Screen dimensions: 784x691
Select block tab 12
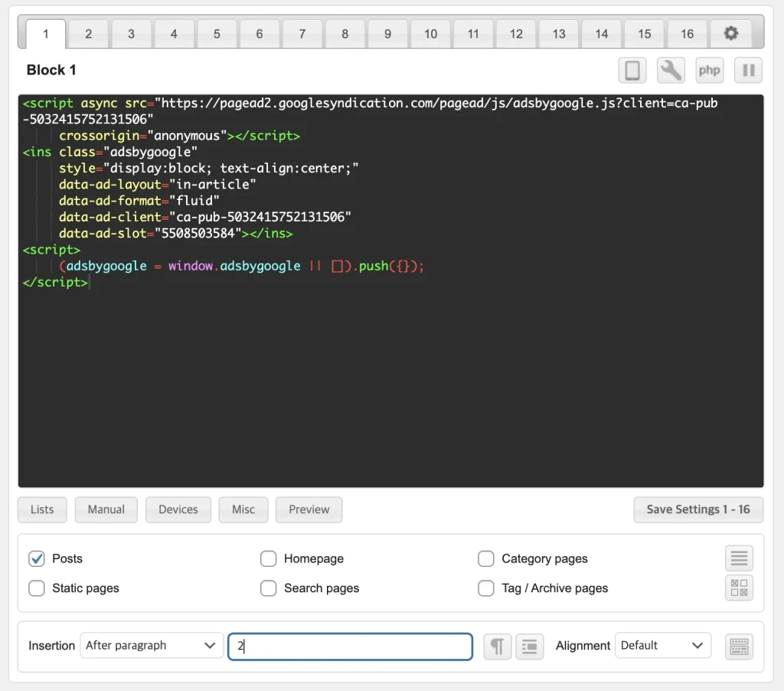(516, 34)
